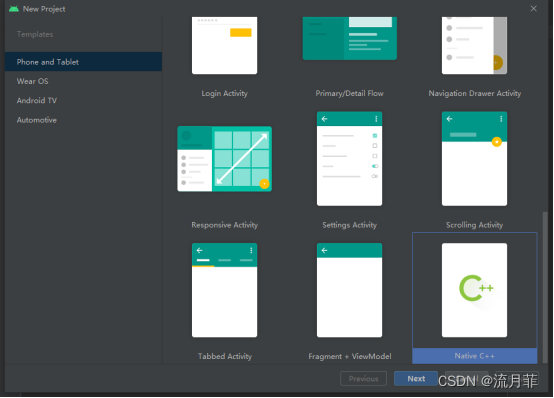Screen dimensions: 554x398
Task: Pick the Scrolling Activity template image
Action: (474, 159)
